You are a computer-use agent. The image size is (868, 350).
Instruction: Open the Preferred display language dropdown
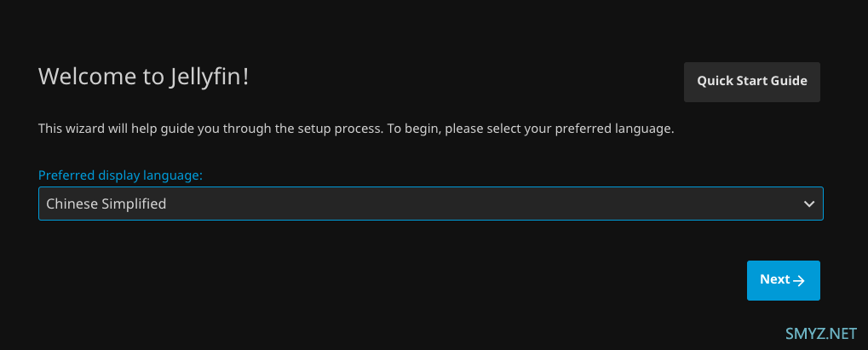point(430,204)
